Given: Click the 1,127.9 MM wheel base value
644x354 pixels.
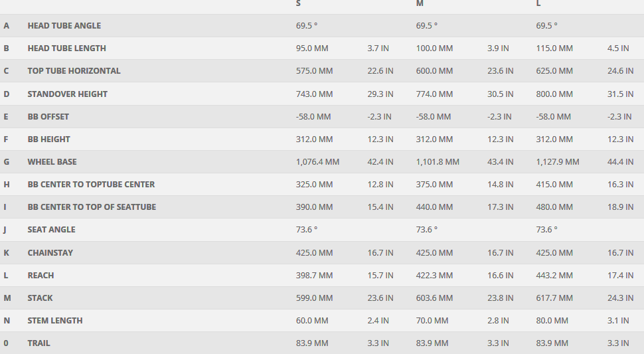Looking at the screenshot, I should pyautogui.click(x=557, y=162).
